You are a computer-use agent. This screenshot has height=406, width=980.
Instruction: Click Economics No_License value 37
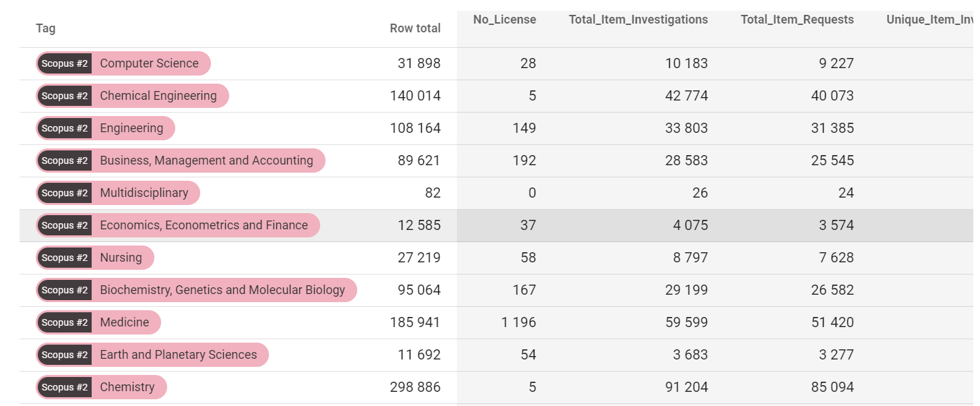click(528, 225)
